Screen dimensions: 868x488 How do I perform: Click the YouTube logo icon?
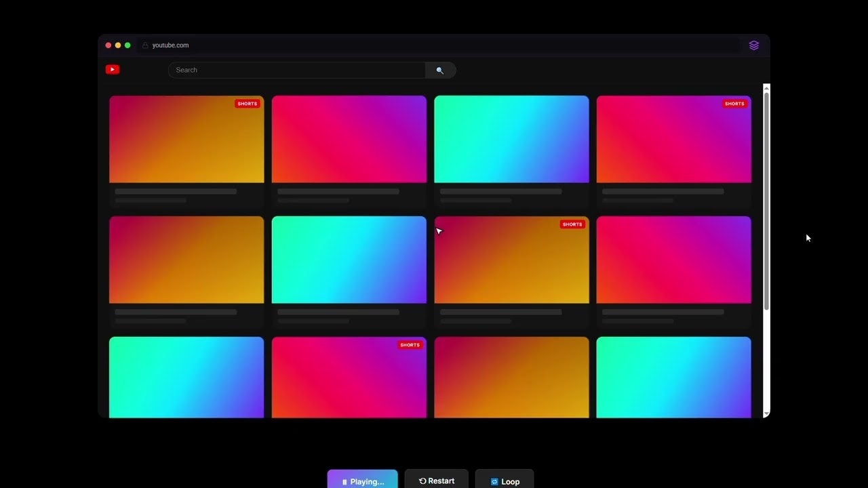tap(112, 69)
